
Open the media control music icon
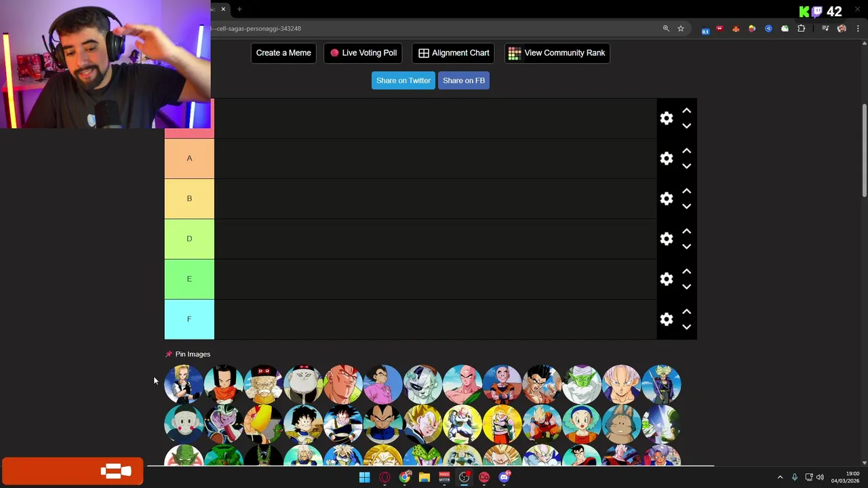click(x=825, y=28)
